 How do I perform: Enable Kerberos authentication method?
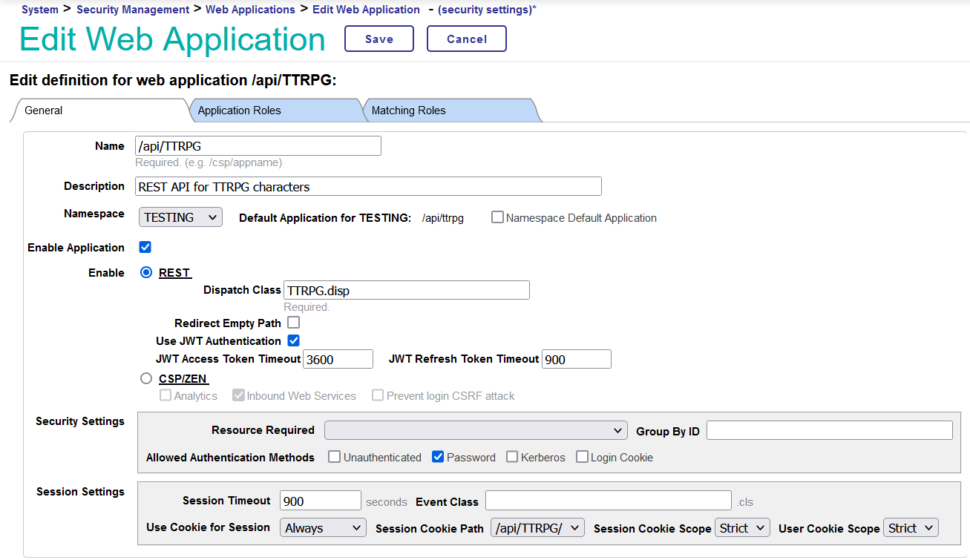[x=511, y=456]
